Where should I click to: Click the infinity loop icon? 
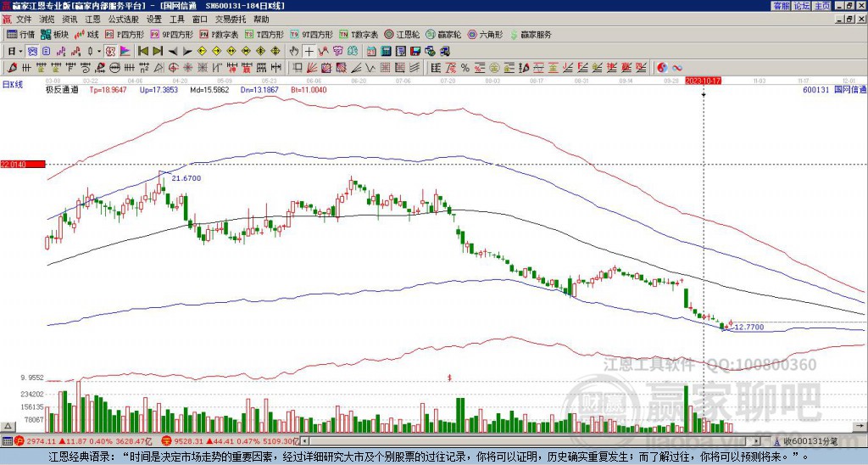point(677,68)
